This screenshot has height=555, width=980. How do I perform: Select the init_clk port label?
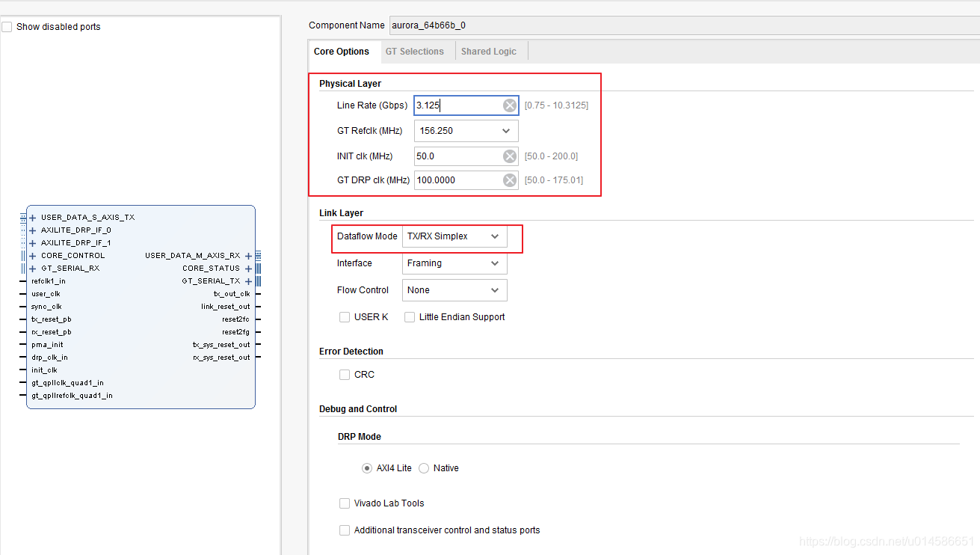[x=44, y=370]
